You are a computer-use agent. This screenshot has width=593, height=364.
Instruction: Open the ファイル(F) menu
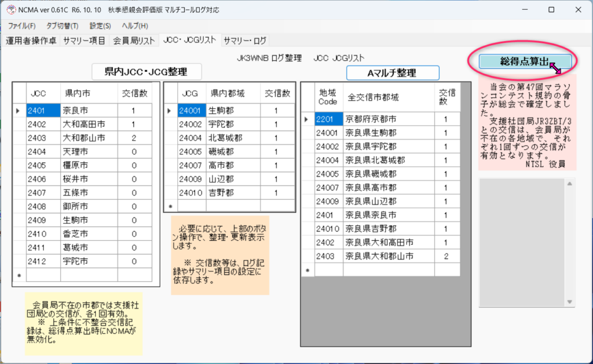tap(22, 26)
